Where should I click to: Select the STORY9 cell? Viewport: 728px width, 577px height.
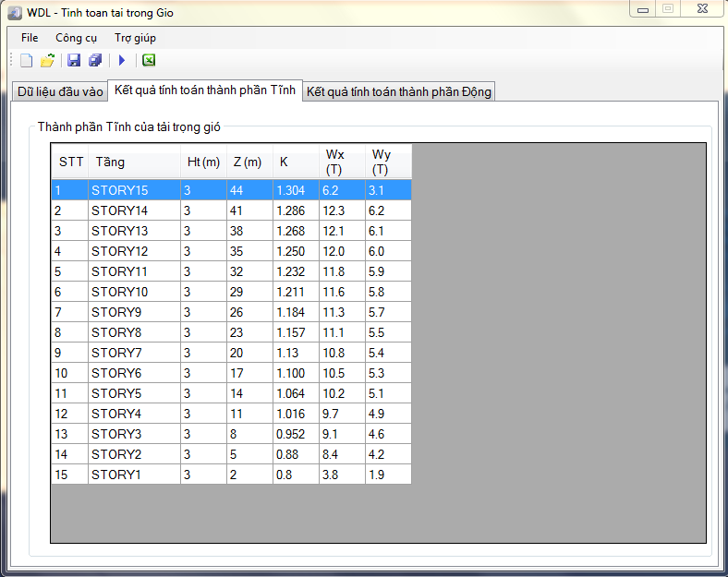(x=134, y=312)
